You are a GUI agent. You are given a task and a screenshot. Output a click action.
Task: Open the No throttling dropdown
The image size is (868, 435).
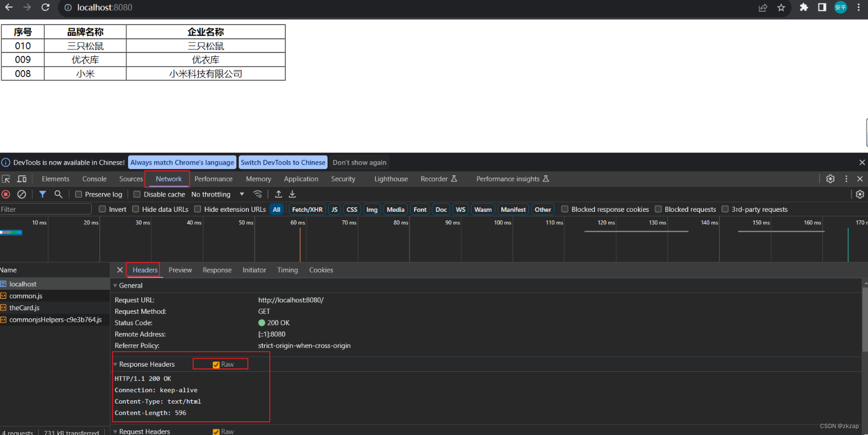[218, 194]
